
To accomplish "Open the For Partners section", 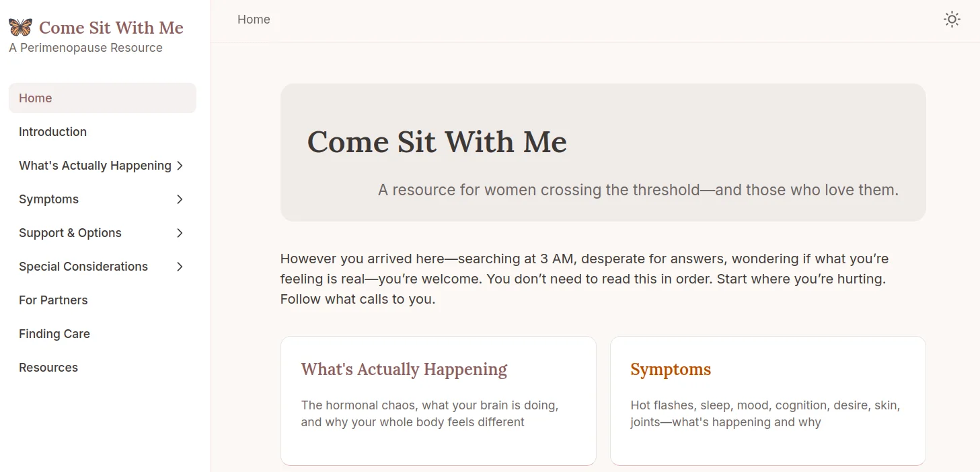I will tap(53, 300).
